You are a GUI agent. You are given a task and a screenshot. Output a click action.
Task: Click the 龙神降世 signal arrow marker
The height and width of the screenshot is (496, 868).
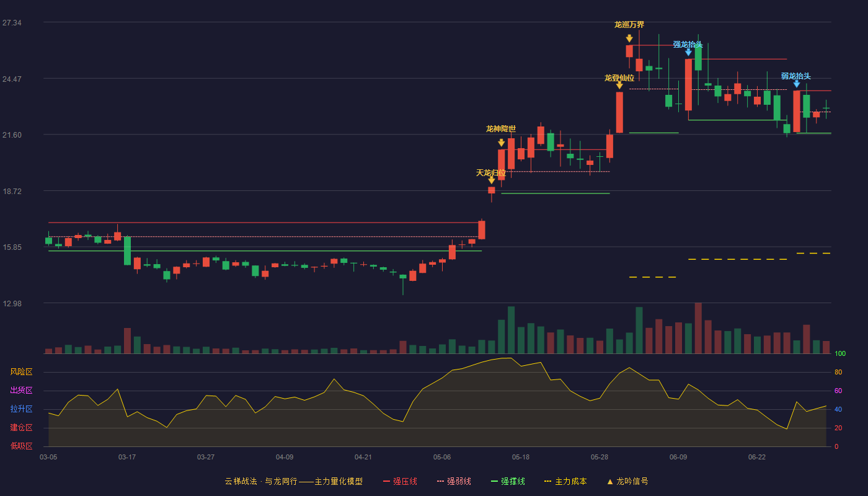pos(502,143)
